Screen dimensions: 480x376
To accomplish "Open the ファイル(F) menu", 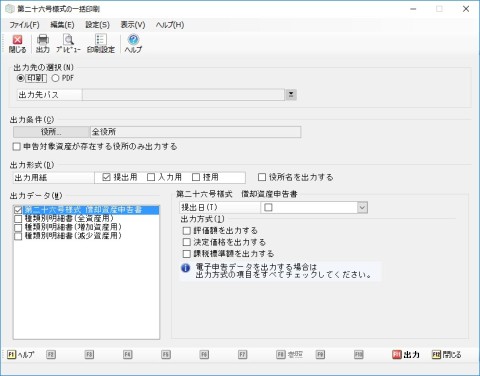I will click(24, 25).
